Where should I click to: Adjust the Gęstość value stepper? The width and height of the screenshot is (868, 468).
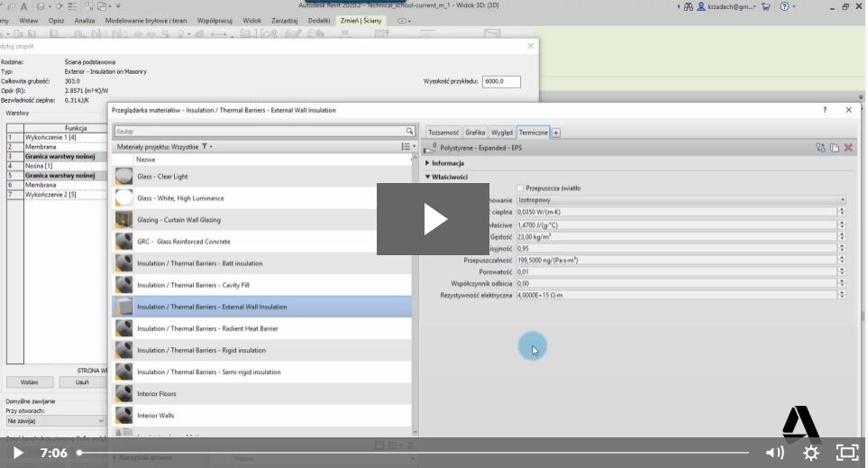[x=842, y=236]
